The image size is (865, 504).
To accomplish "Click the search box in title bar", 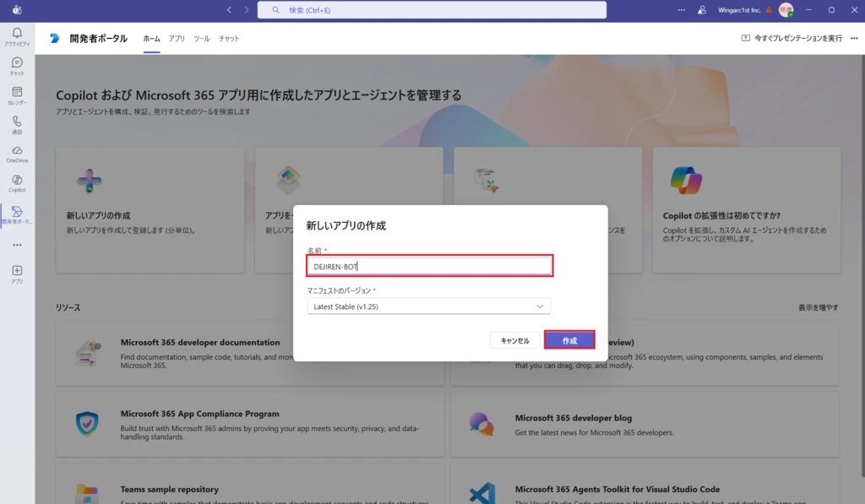I will tap(432, 10).
